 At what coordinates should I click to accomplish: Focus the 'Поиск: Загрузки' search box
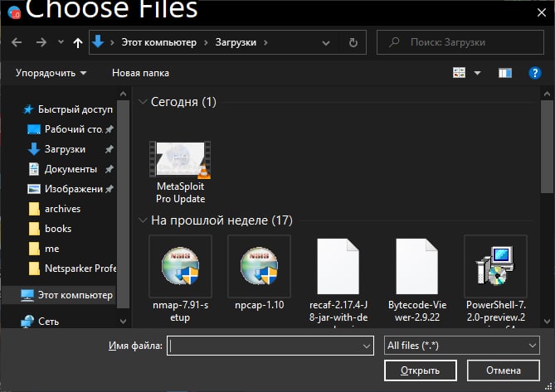(460, 42)
